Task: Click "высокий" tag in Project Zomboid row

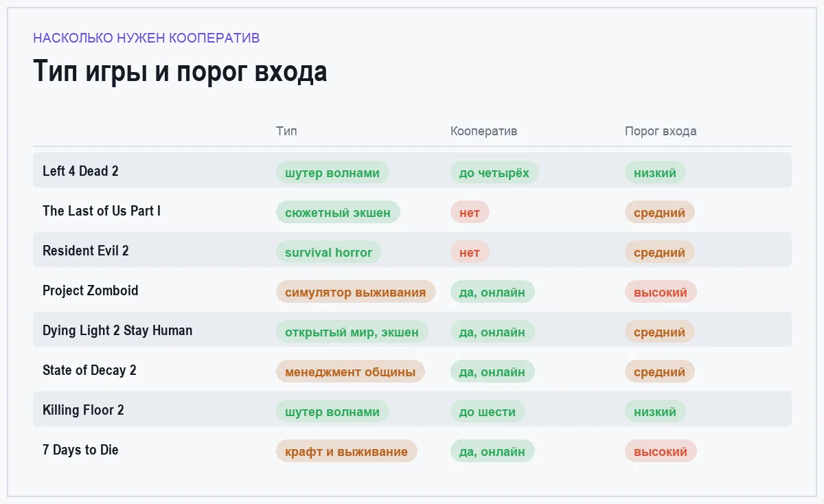Action: [661, 293]
